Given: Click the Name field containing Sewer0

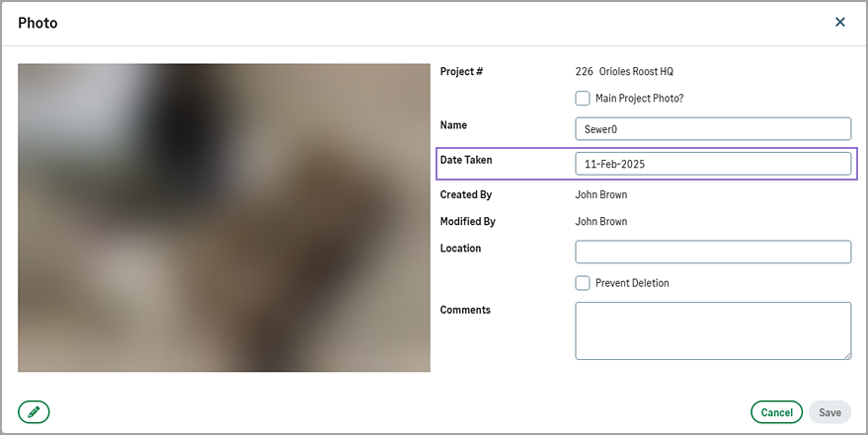Looking at the screenshot, I should click(712, 129).
